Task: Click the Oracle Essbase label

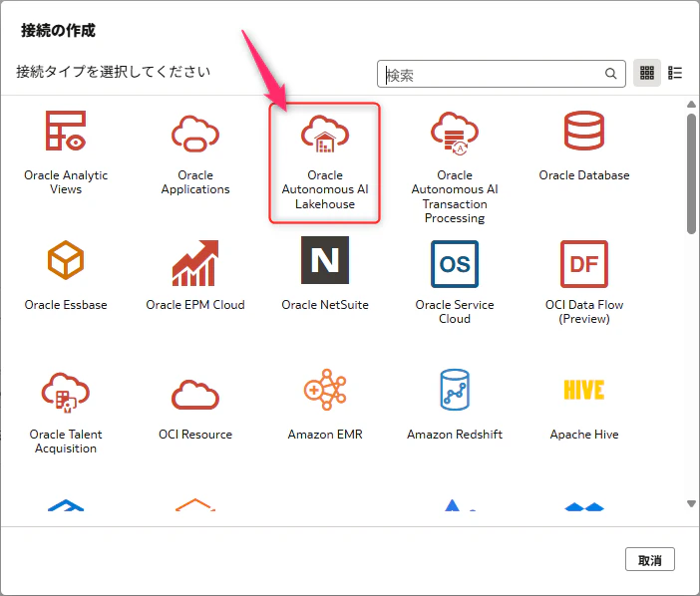Action: point(66,305)
